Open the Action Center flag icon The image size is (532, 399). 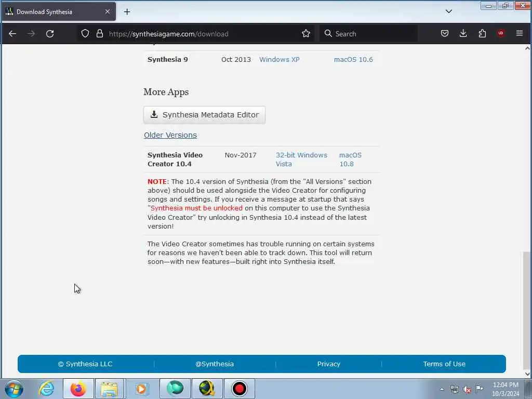(x=480, y=389)
